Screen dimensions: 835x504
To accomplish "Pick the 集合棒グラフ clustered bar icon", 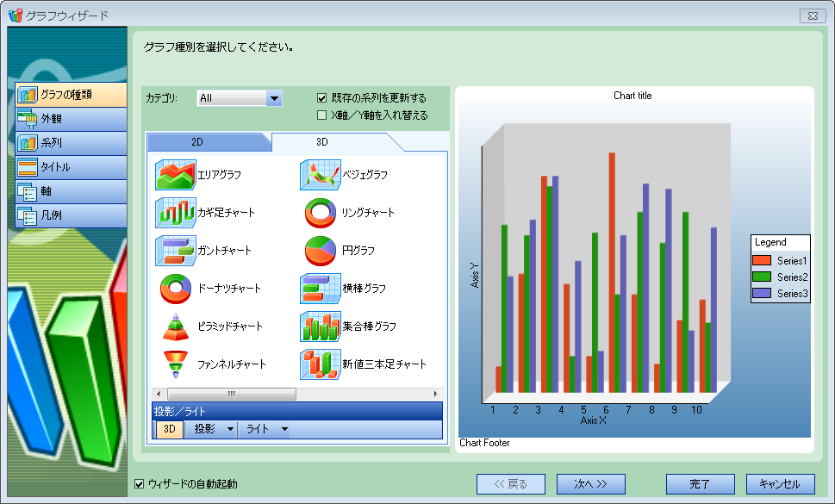I will pos(321,327).
